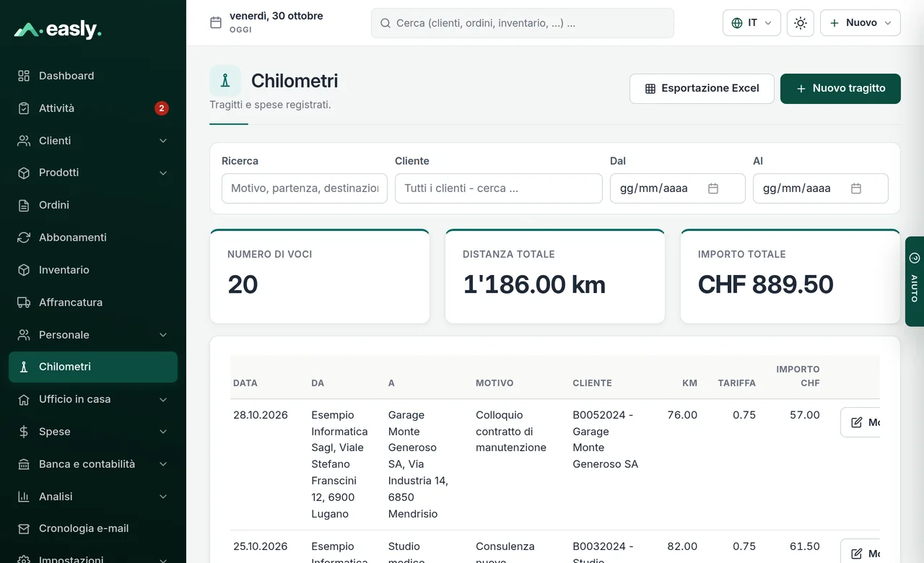Open the Attività notification badge showing 2
The image size is (924, 563).
[x=162, y=108]
